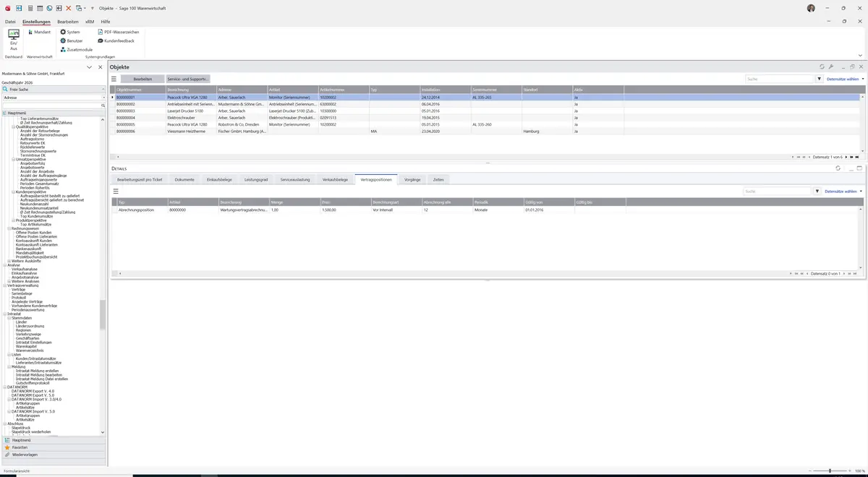
Task: Open the Hauptmenü section in the bottom panel
Action: [54, 440]
